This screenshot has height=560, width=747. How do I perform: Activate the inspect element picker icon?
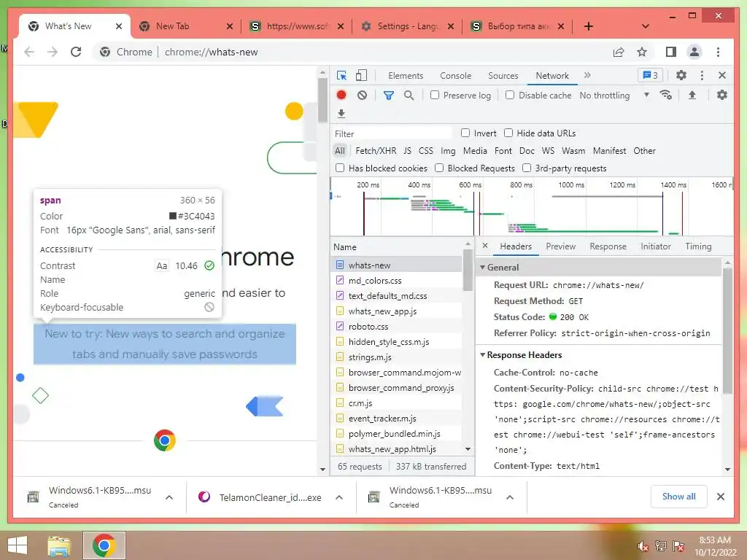[341, 75]
